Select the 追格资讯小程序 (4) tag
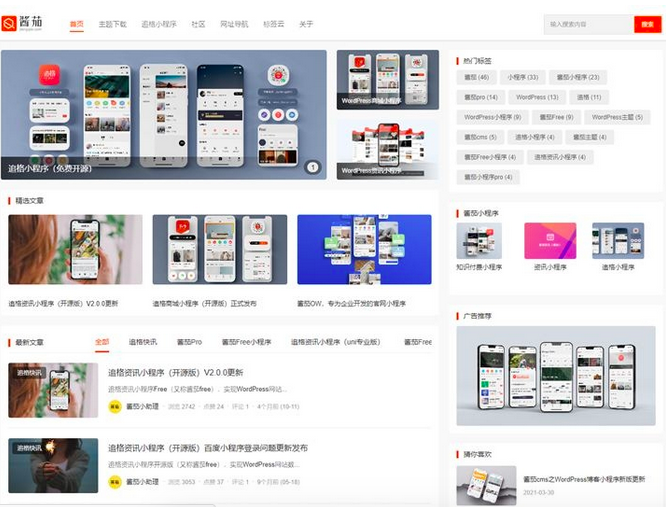666x507 pixels. pos(560,157)
